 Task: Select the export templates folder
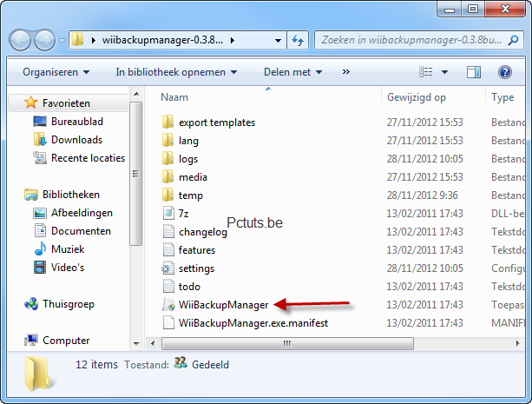click(217, 123)
